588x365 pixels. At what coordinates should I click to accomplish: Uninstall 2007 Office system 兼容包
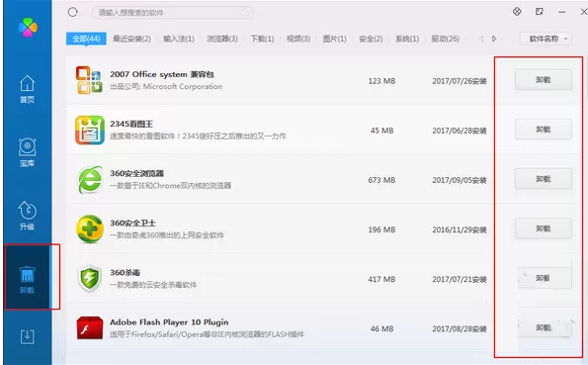tap(543, 79)
